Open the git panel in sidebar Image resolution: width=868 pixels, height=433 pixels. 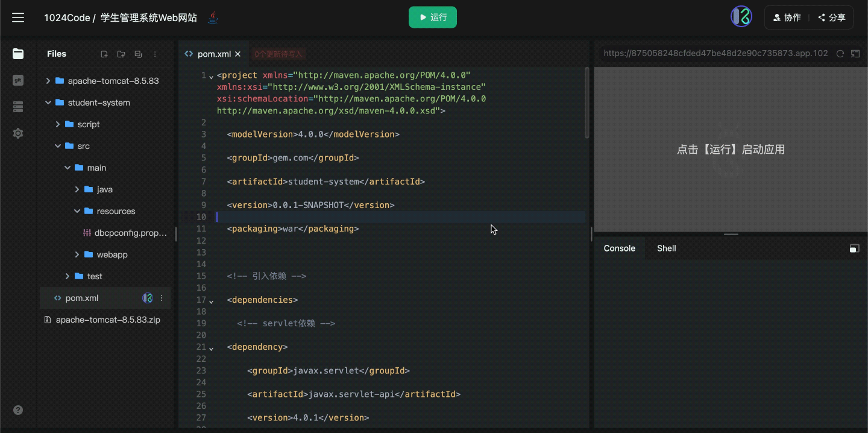[18, 80]
